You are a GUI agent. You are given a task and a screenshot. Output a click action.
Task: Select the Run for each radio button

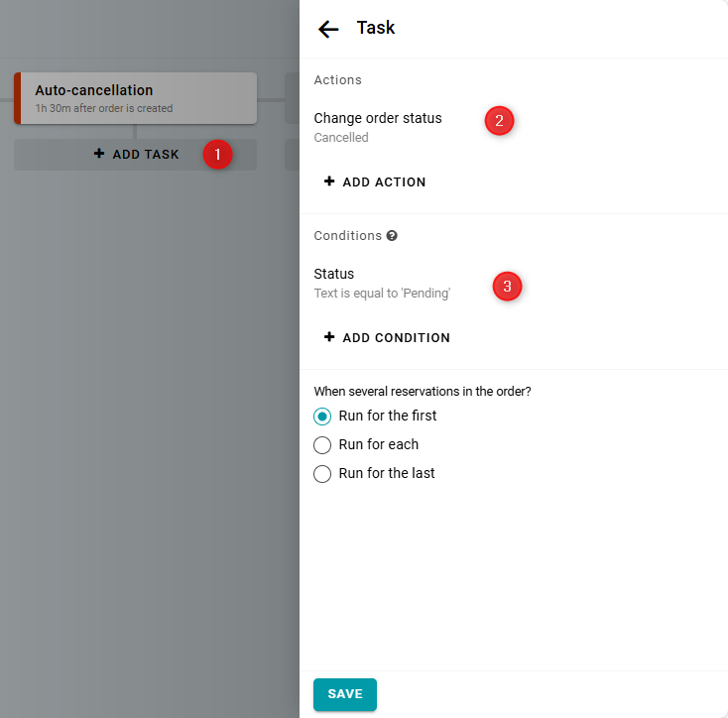click(322, 445)
